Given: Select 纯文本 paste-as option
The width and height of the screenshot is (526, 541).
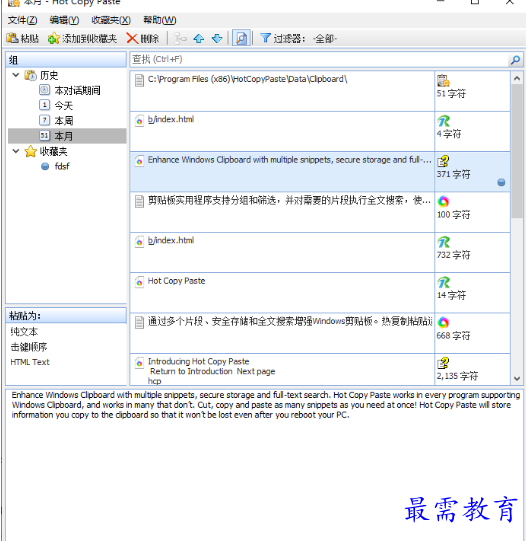Looking at the screenshot, I should tap(24, 332).
